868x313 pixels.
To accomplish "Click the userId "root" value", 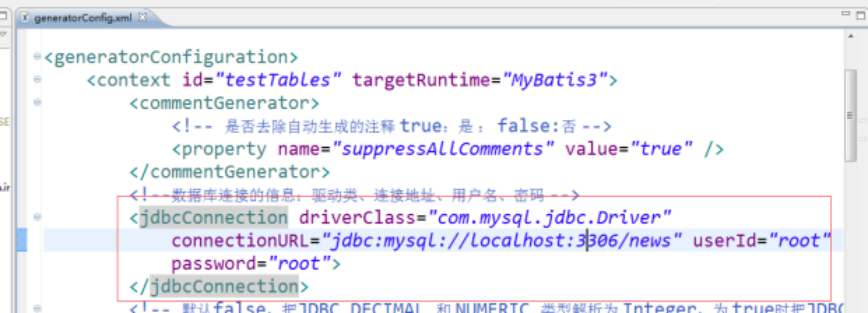I will click(800, 241).
